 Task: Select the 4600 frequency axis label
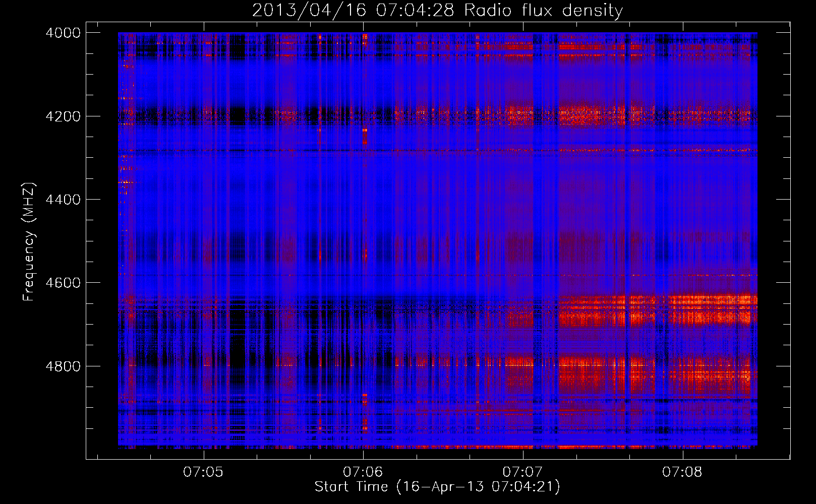click(63, 283)
